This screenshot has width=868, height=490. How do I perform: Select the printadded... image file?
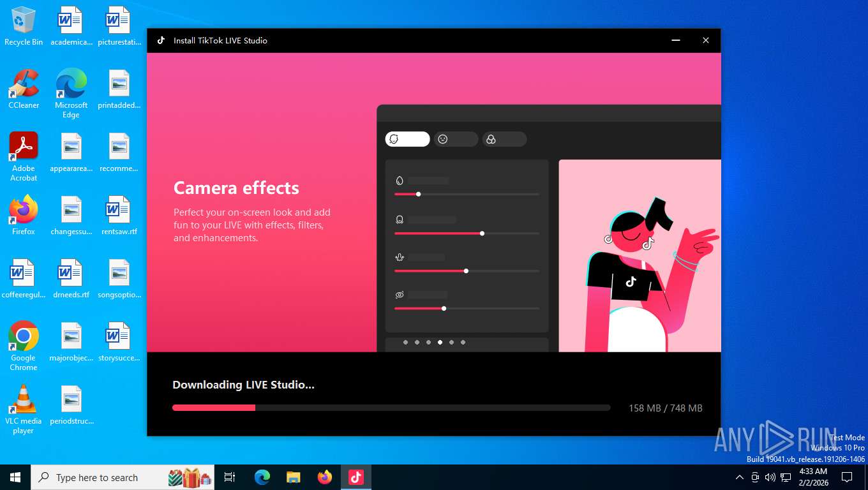point(119,89)
